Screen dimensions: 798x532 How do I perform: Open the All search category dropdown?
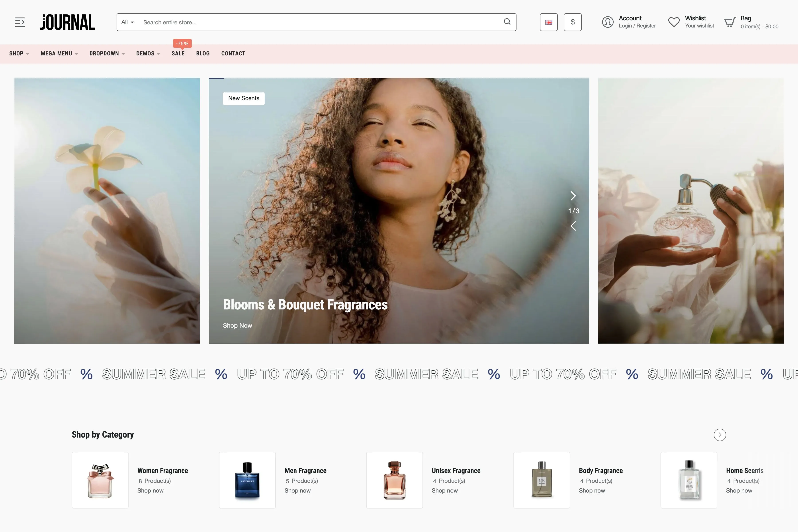point(128,22)
